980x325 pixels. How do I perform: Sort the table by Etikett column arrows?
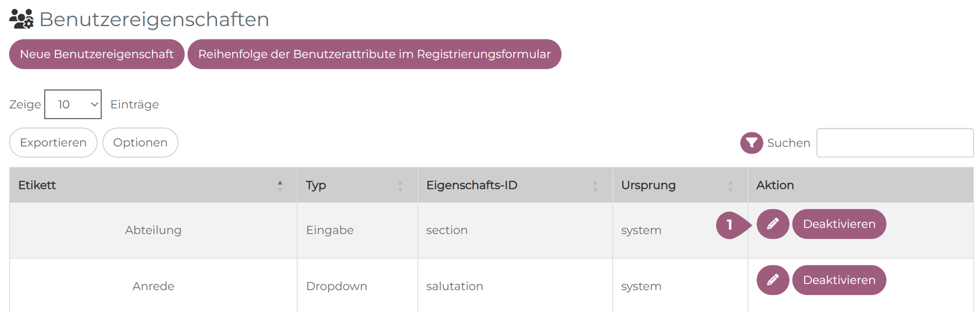[280, 185]
